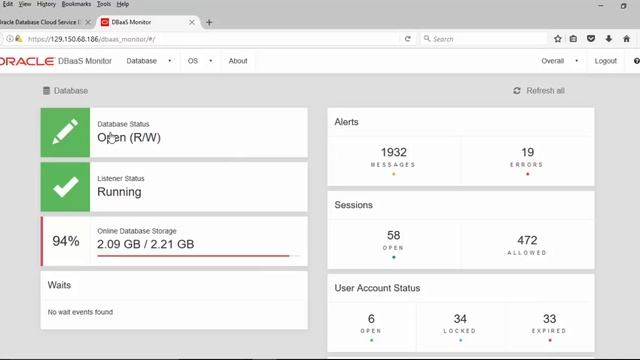
Task: Open the browser View menu
Action: coord(24,4)
